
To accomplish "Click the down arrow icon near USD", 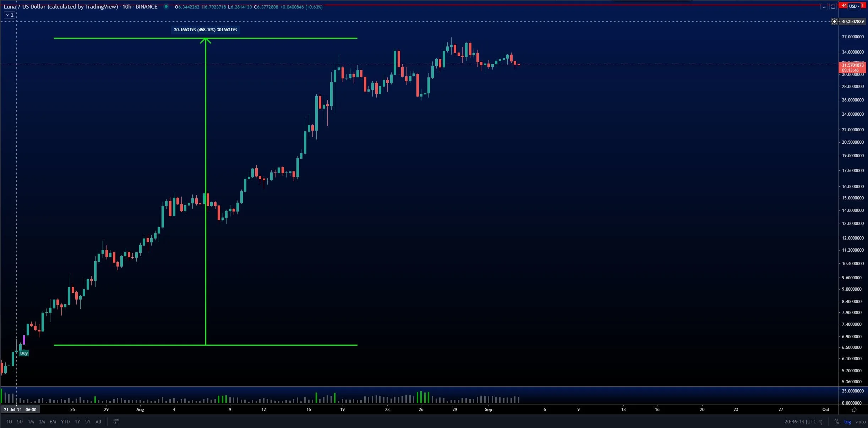I will coord(824,7).
